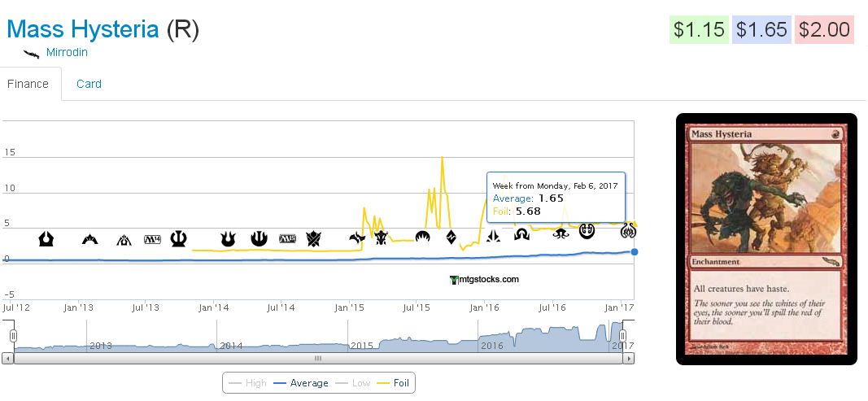This screenshot has height=401, width=868.
Task: Click the Jul '14 x-axis label
Action: point(281,307)
